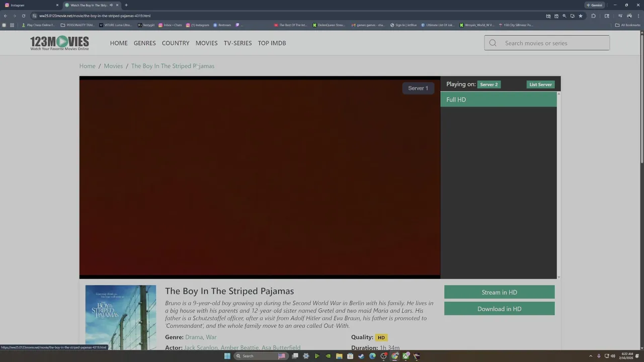Click the taskbar Search box
This screenshot has width=644, height=362.
point(261,356)
